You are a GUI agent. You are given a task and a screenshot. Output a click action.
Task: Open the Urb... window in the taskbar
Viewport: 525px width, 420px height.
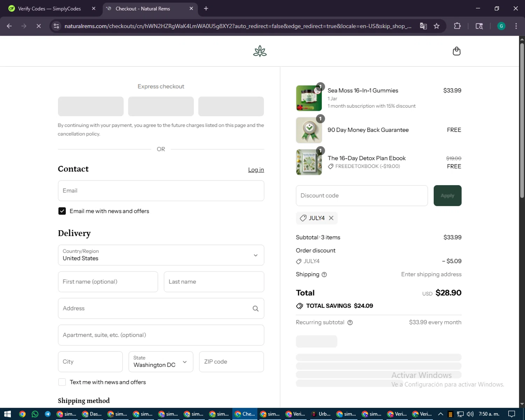tap(321, 414)
